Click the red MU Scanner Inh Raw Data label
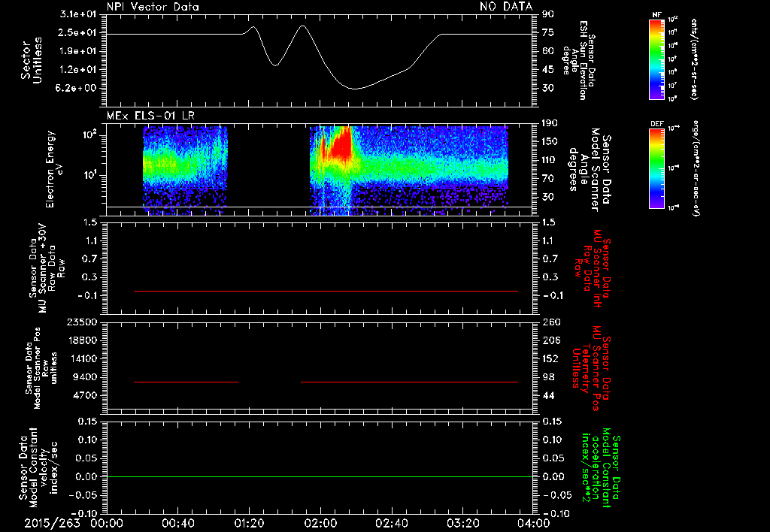 tap(593, 268)
